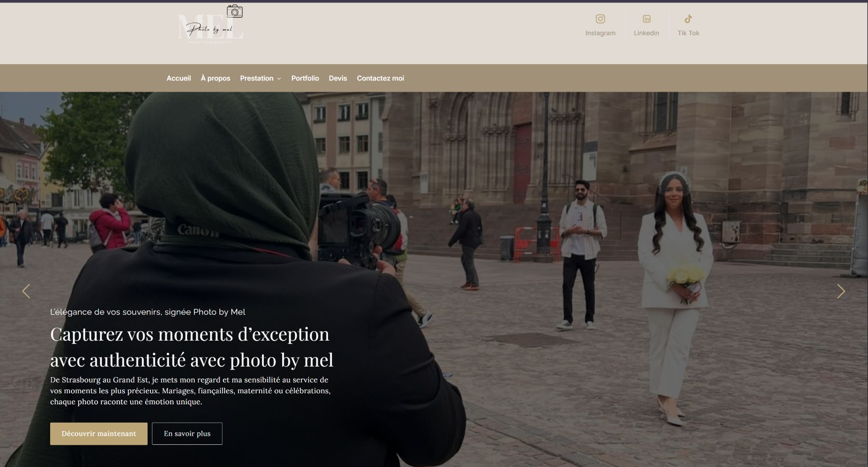View the Portfolio page
The width and height of the screenshot is (868, 467).
pyautogui.click(x=305, y=78)
